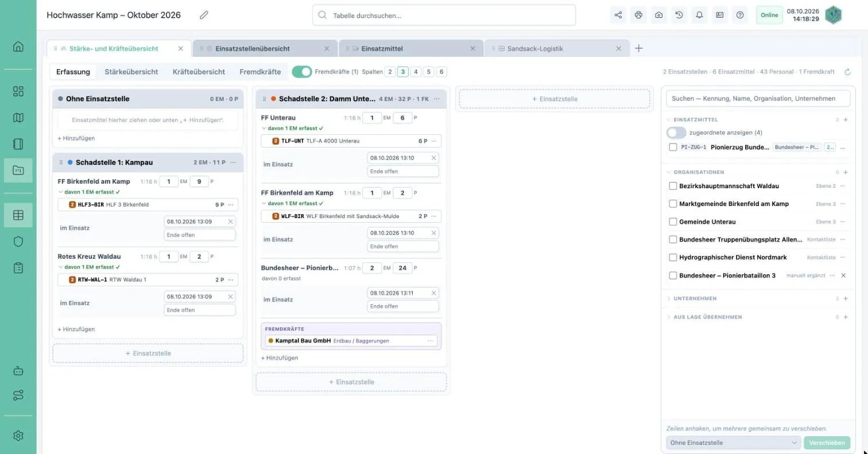Viewport: 868px width, 454px height.
Task: Open Schadstelle 1: Kampau options menu
Action: pyautogui.click(x=233, y=162)
